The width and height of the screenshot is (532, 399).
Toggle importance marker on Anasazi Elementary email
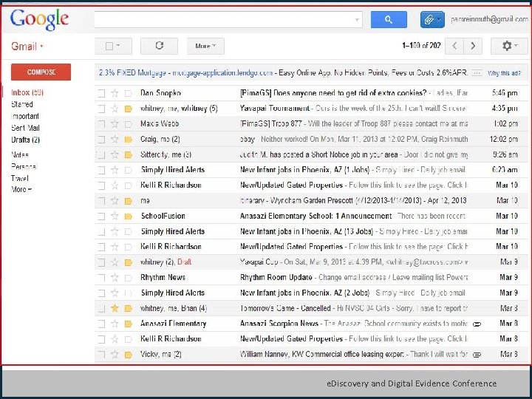point(128,324)
